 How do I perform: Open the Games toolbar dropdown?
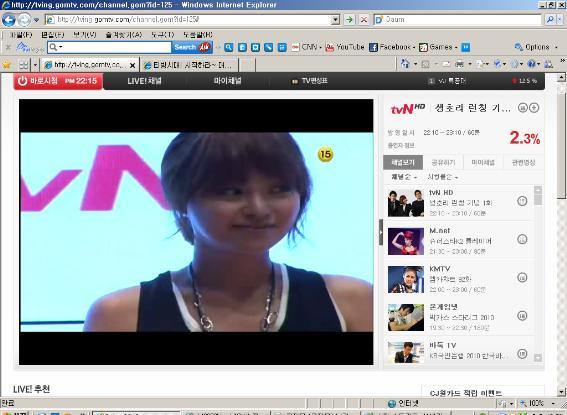[x=439, y=47]
